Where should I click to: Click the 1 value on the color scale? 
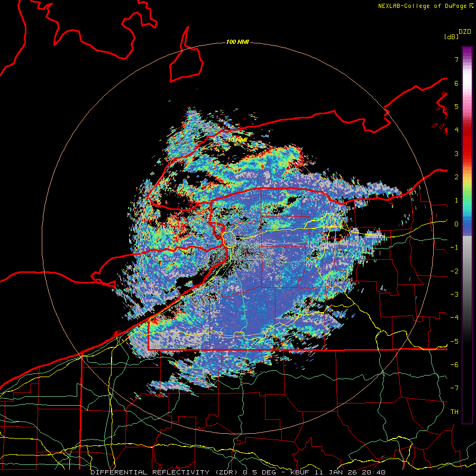click(x=456, y=200)
